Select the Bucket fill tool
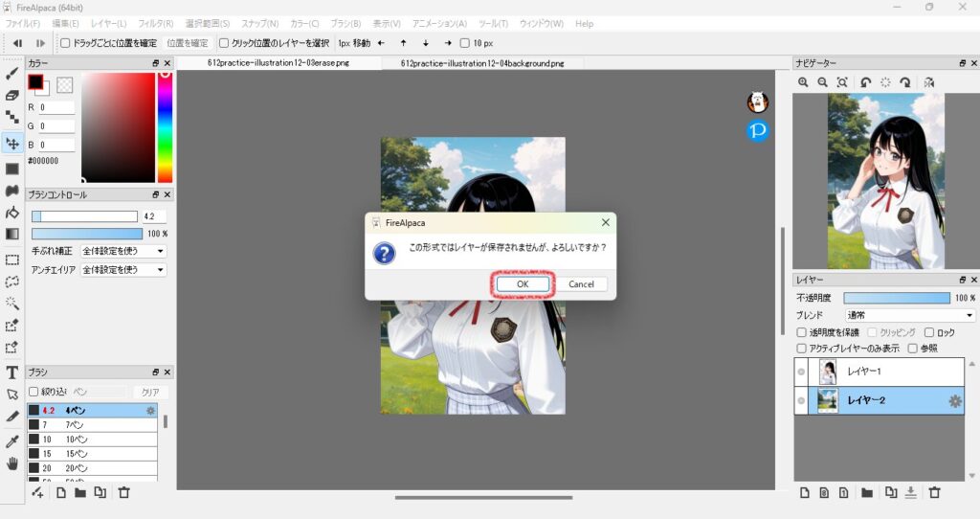980x519 pixels. 12,213
